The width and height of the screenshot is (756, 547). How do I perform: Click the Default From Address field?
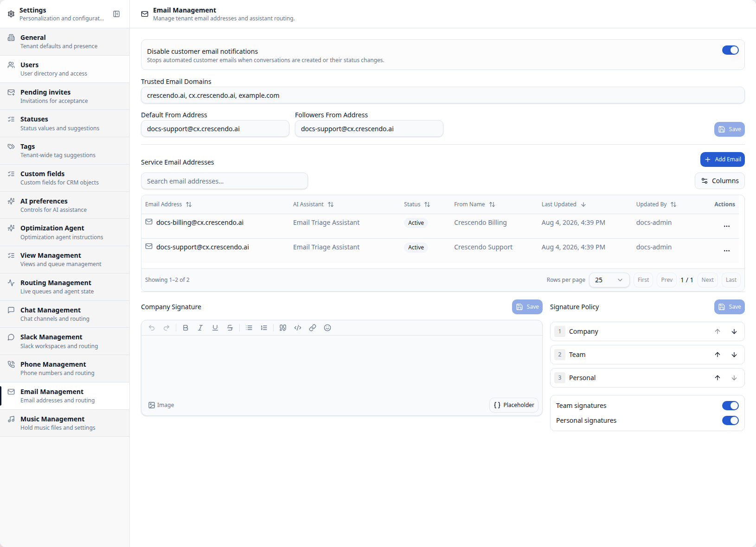(x=215, y=129)
